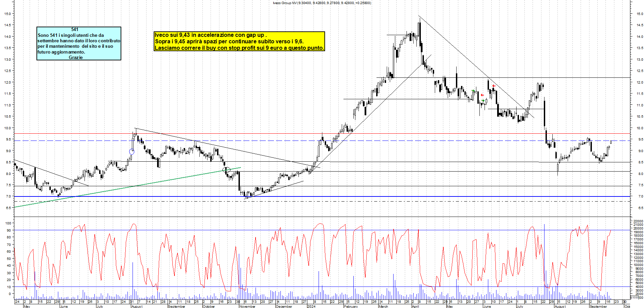Screen dimensions: 644x308
Task: Click 'Iveco sui 9,43 in accelerazione con gap up'
Action: 210,35
